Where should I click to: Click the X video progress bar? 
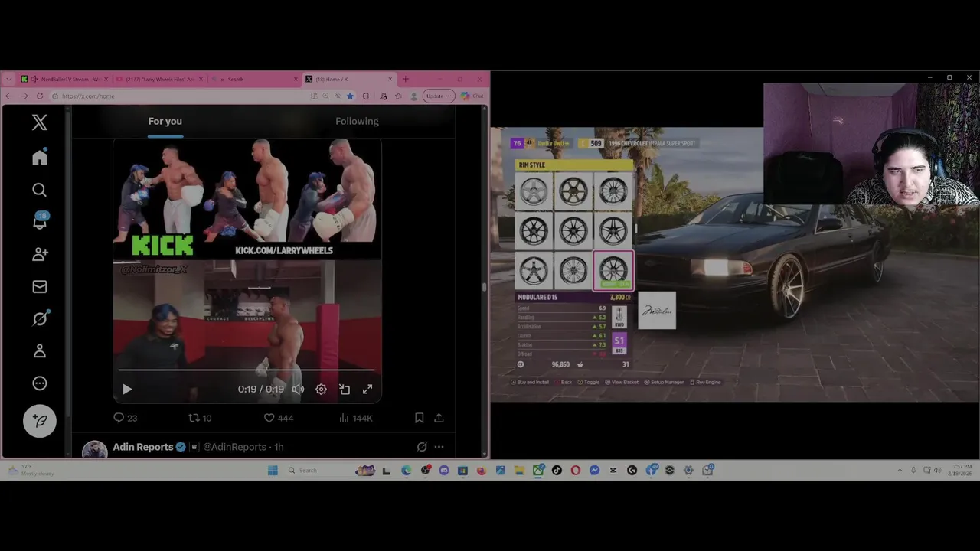click(247, 370)
